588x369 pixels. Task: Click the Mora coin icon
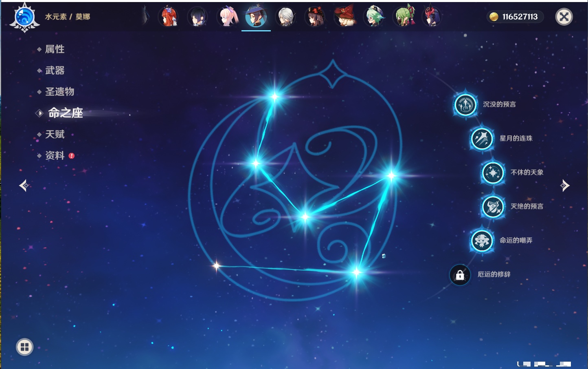494,17
